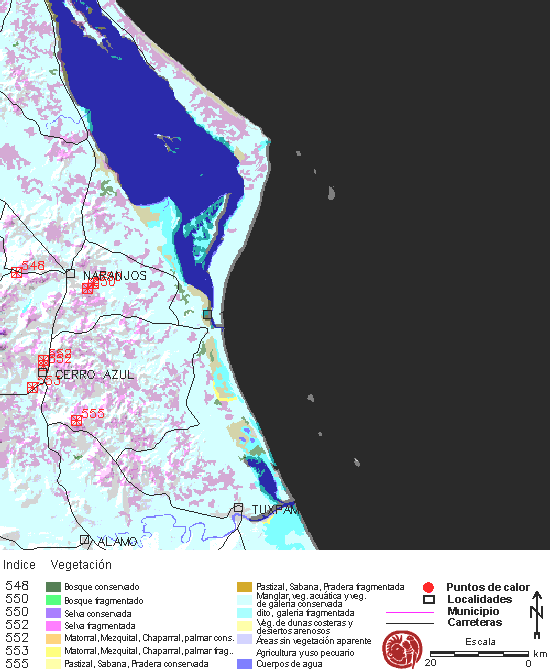Click the Bosque conservado color swatch
Viewport: 550px width, 670px height.
click(53, 587)
